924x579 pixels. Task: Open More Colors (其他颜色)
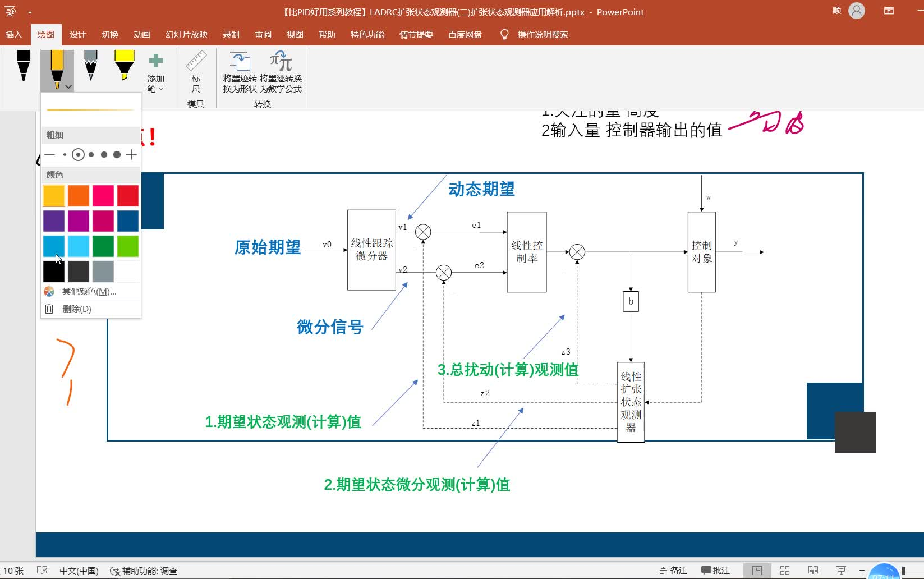(x=90, y=291)
